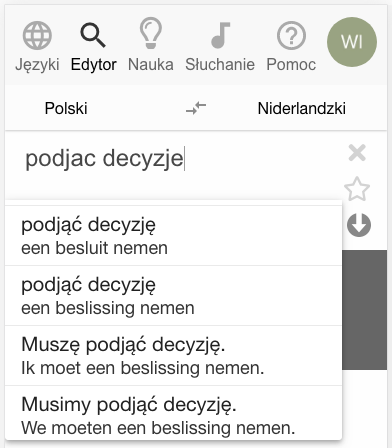Viewport: 392px width, 448px height.
Task: Select suggestion 'een besluit nemen'
Action: tap(173, 236)
